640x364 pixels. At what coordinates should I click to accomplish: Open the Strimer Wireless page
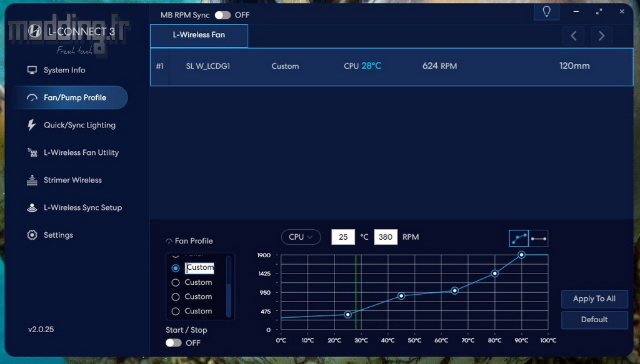coord(72,180)
